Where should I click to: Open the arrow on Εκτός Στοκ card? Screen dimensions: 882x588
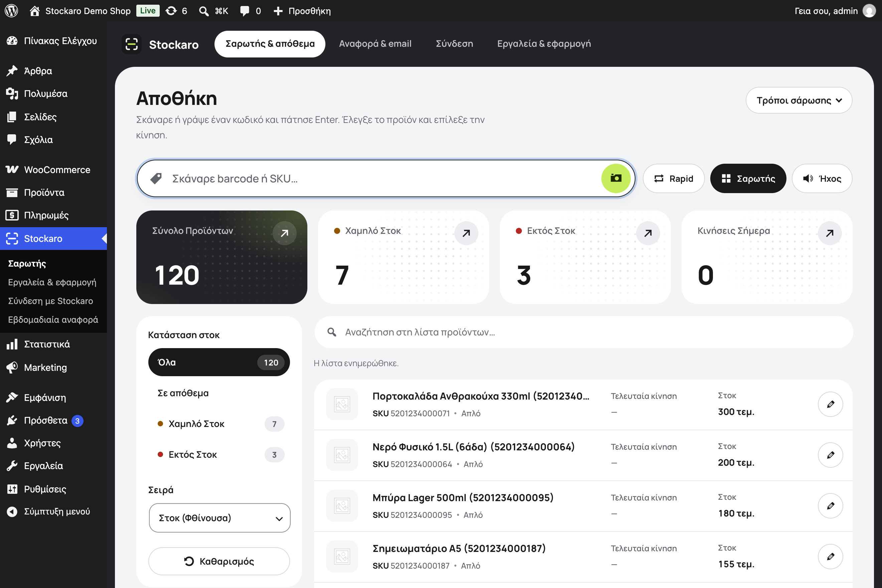coord(648,233)
